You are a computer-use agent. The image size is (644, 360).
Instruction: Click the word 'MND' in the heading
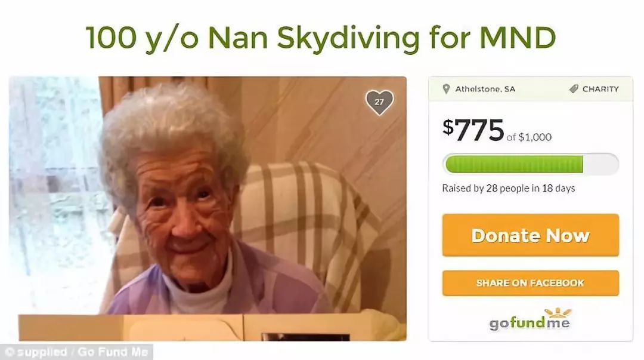(x=518, y=37)
